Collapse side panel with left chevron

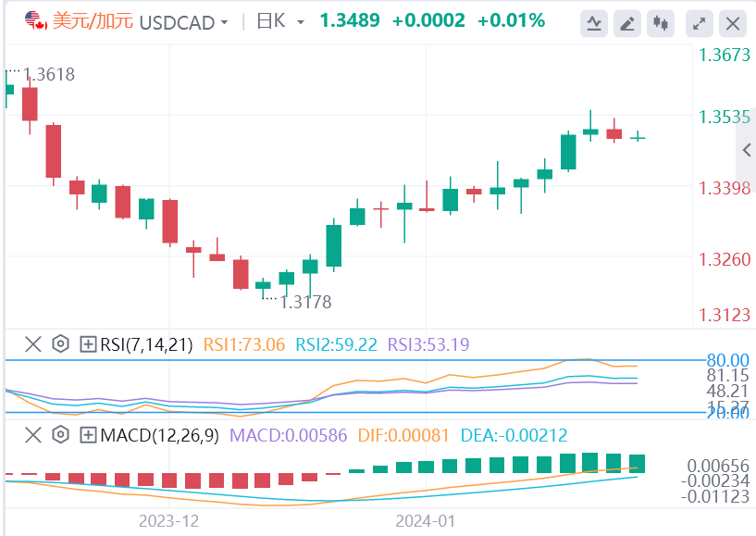point(747,150)
